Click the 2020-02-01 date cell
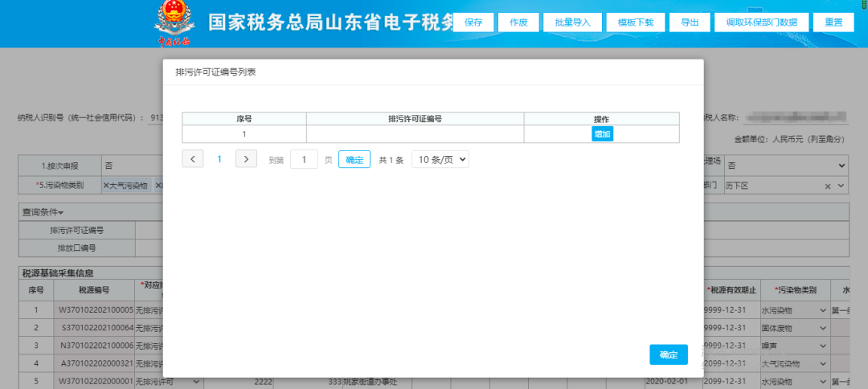This screenshot has height=389, width=868. pyautogui.click(x=673, y=382)
